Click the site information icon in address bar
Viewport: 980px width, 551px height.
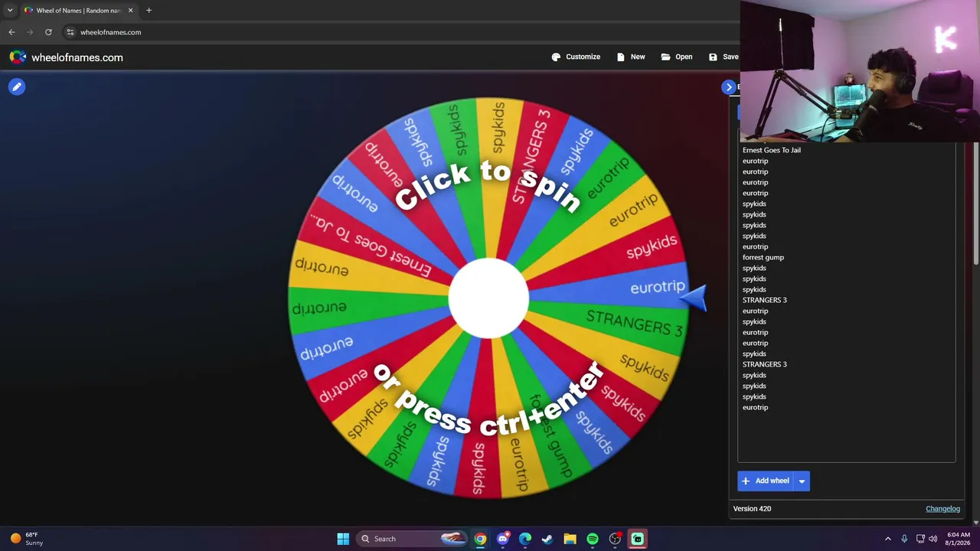70,32
